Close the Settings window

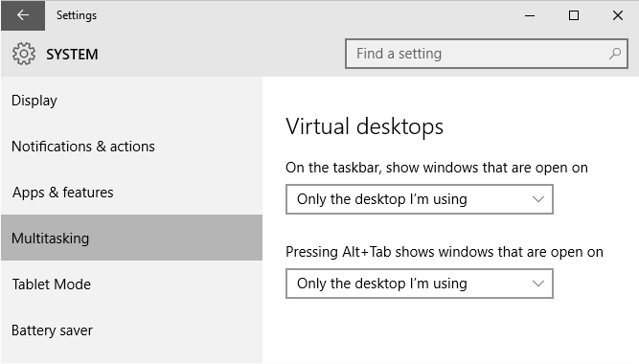pos(618,15)
